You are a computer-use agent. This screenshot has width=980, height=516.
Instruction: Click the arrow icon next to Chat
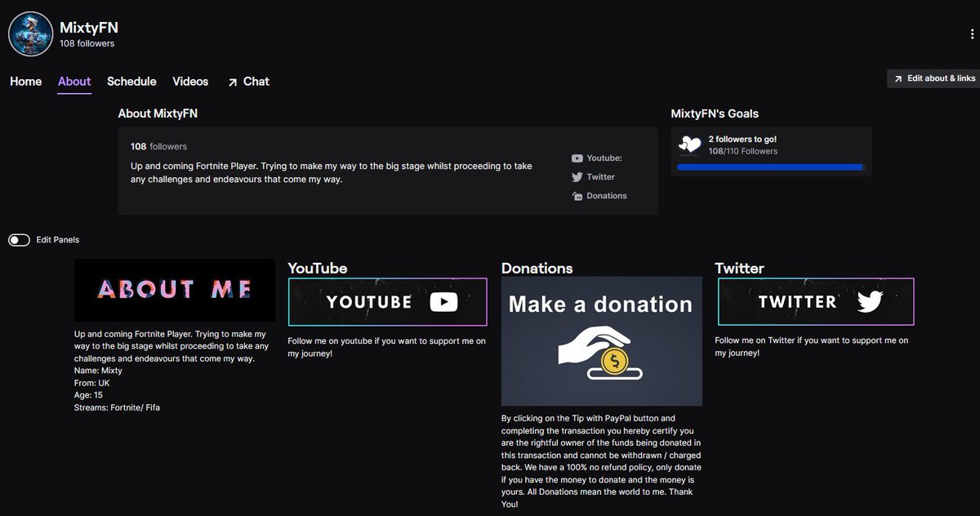(233, 82)
